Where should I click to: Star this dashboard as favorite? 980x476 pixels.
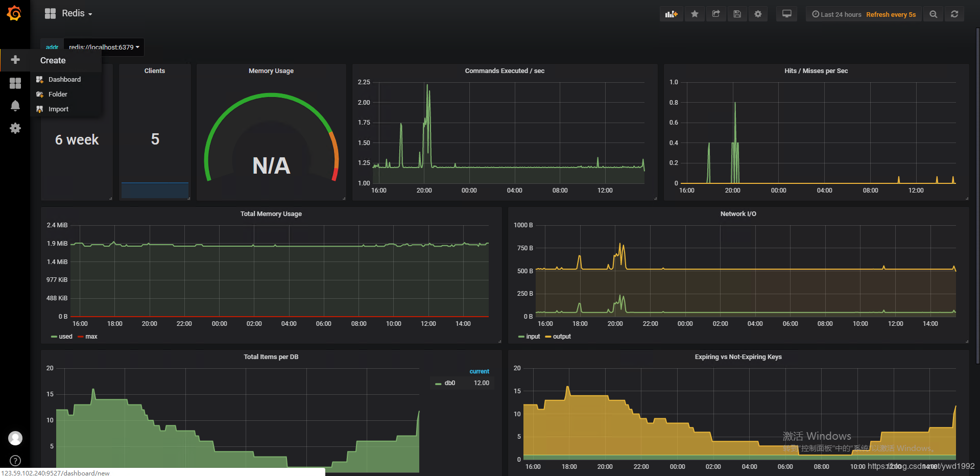[695, 14]
